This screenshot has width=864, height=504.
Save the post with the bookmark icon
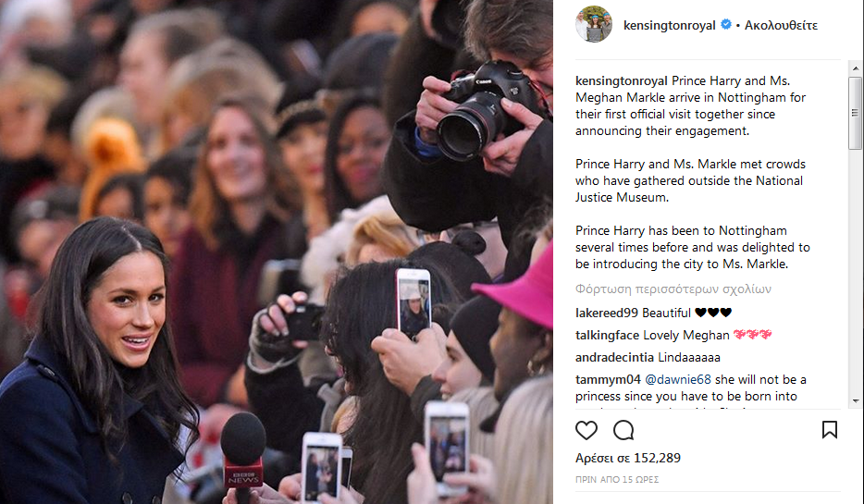coord(829,430)
